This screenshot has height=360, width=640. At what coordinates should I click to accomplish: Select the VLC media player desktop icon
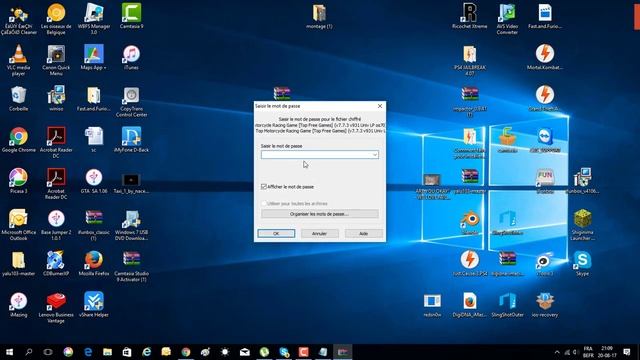(x=18, y=60)
